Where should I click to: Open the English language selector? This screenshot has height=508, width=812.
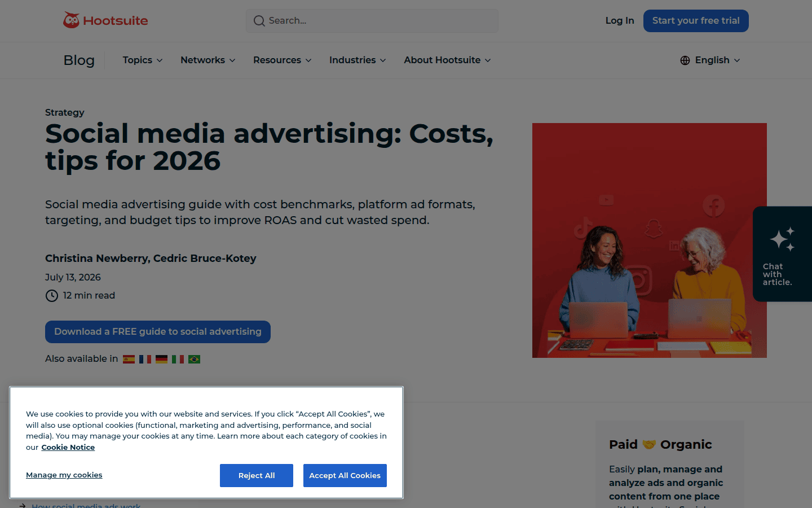click(710, 60)
